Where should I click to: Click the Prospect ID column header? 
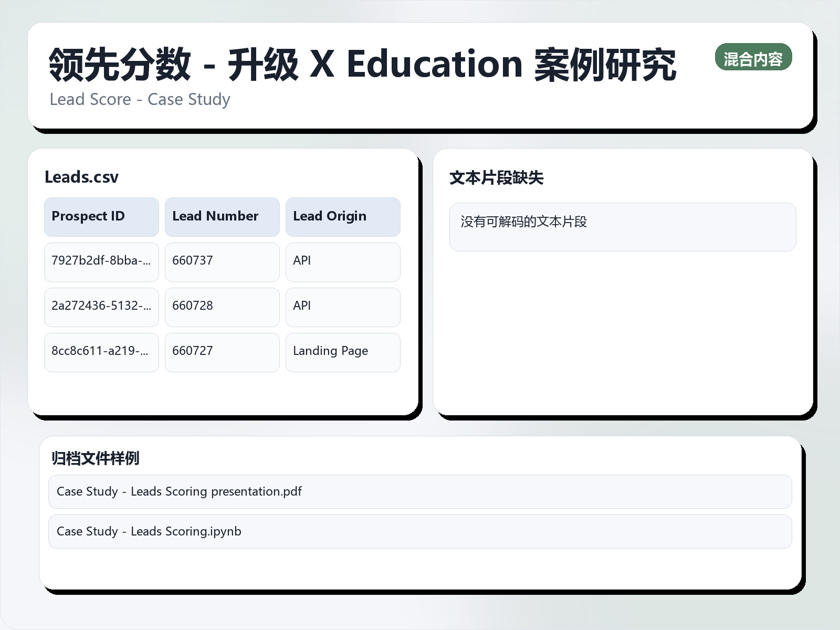point(101,216)
